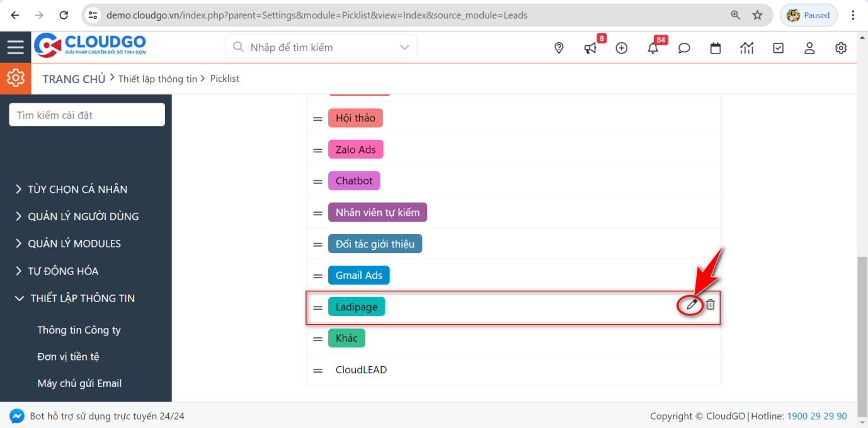This screenshot has height=428, width=868.
Task: Click the pencil edit icon for Ladipage
Action: (692, 305)
